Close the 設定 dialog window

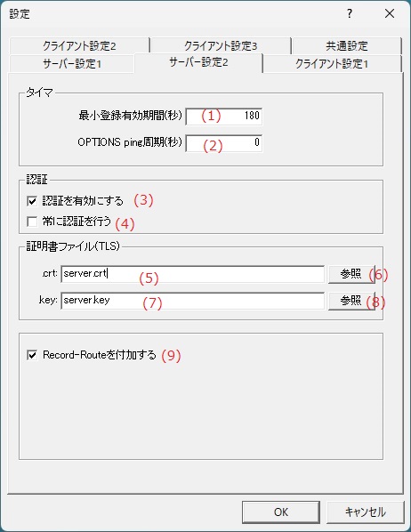390,13
